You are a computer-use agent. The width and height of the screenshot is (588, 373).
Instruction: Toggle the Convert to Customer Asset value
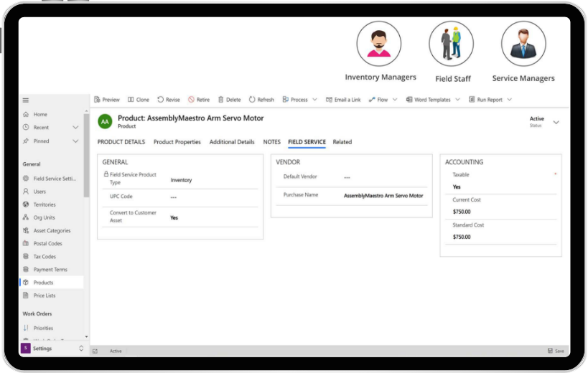174,217
